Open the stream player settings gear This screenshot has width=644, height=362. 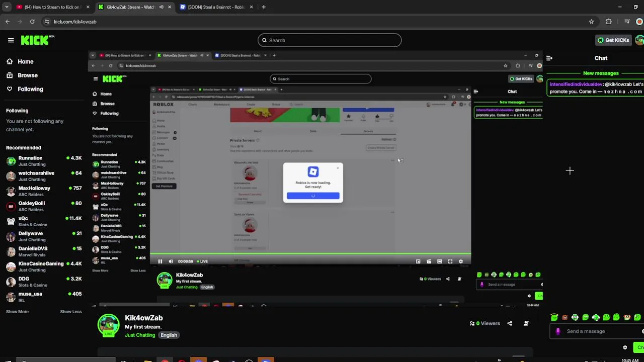pos(460,261)
